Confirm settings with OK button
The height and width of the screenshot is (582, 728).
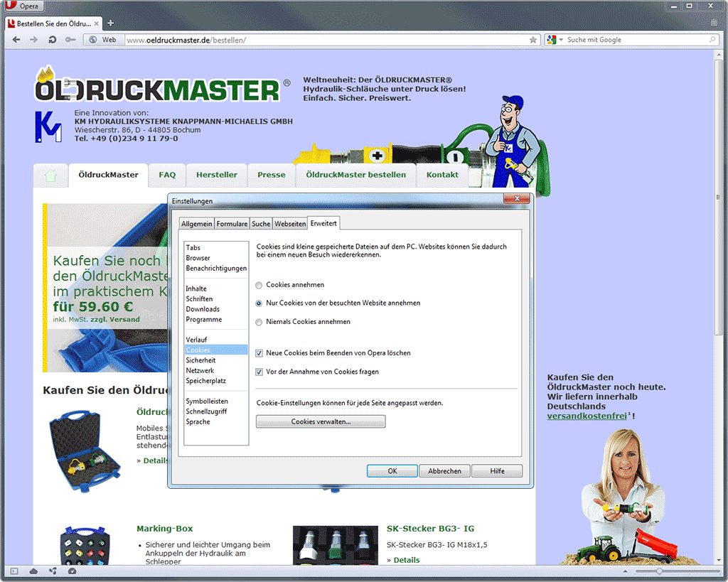click(x=392, y=471)
